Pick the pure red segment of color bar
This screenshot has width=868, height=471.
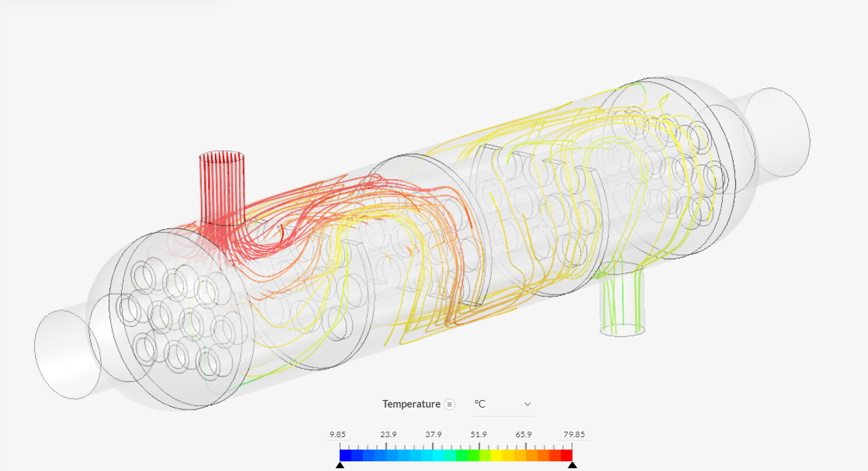tap(566, 455)
